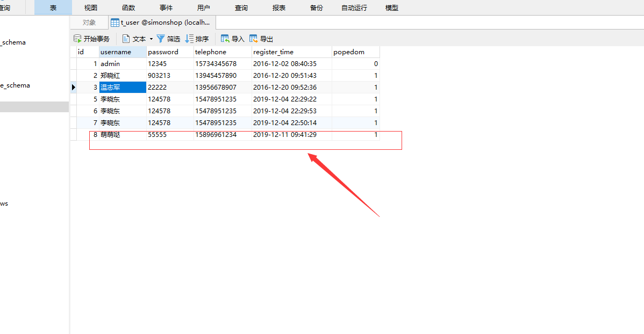Click popedom value 0 in admin row
Viewport: 644px width, 334px height.
coord(356,63)
